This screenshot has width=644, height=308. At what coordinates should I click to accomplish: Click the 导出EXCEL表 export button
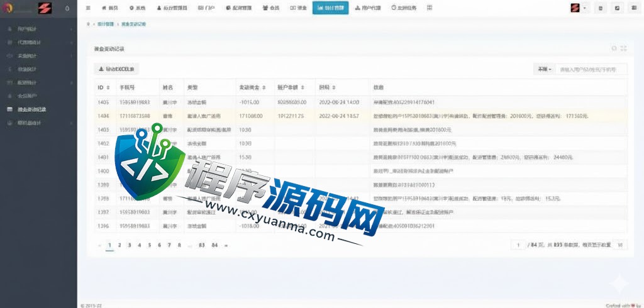coord(116,69)
